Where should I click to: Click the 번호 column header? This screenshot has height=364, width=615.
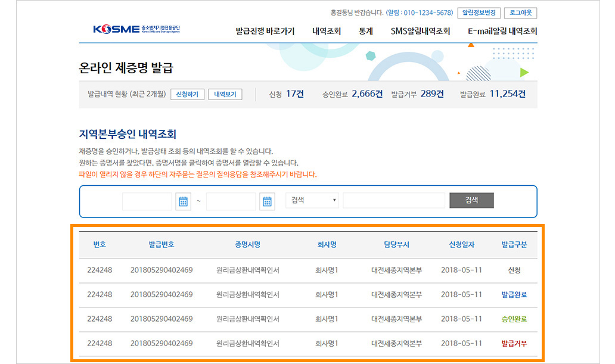[100, 244]
